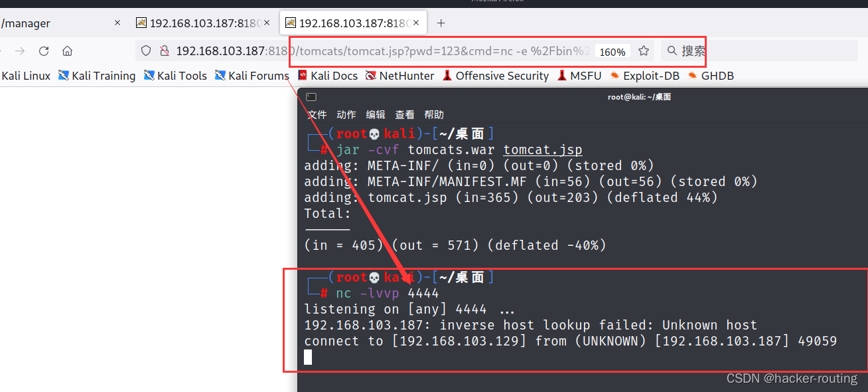Viewport: 868px width, 392px height.
Task: Open Kali Training bookmark
Action: pos(97,76)
